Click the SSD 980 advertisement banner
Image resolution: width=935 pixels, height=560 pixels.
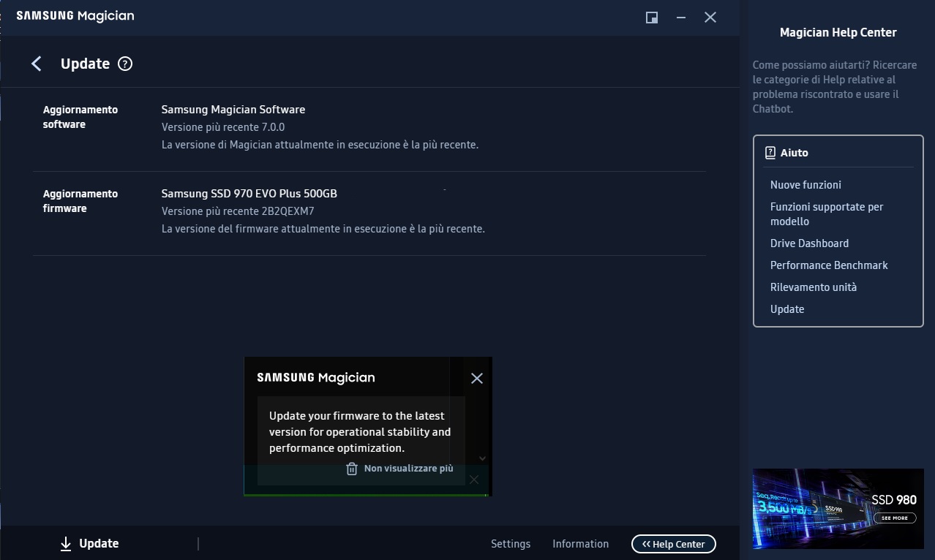coord(838,509)
